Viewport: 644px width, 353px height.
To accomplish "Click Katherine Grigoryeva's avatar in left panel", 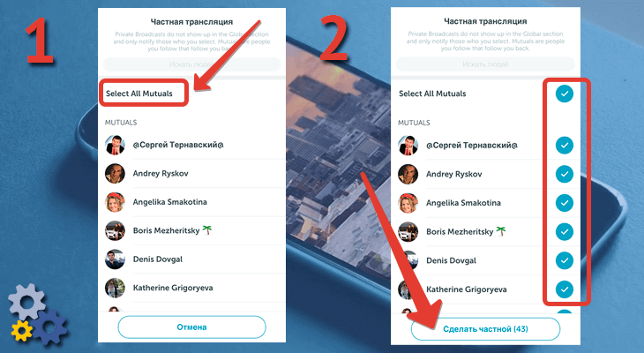I will (x=115, y=288).
